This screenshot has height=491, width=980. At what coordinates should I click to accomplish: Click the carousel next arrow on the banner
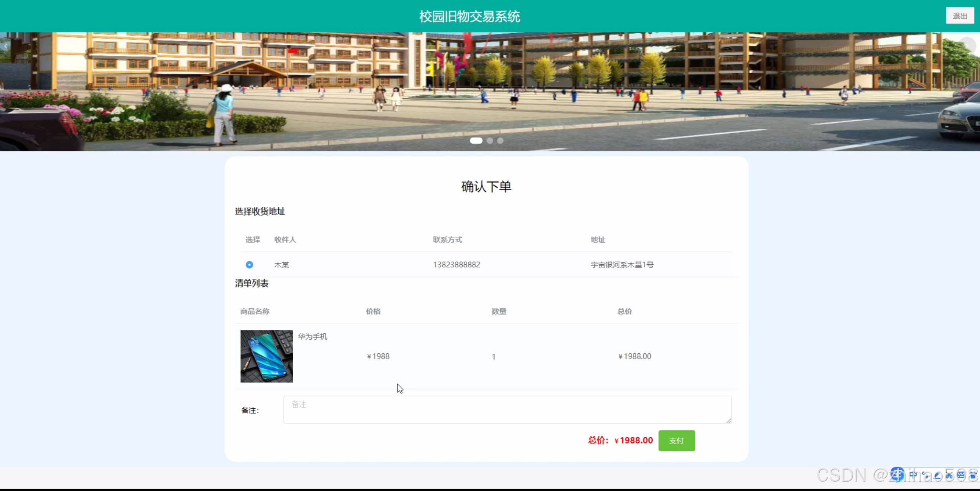(967, 46)
